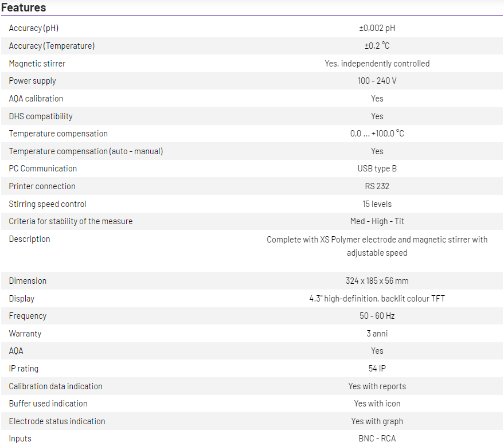The image size is (504, 446).
Task: Click the 'Yes with graph' value
Action: (377, 421)
